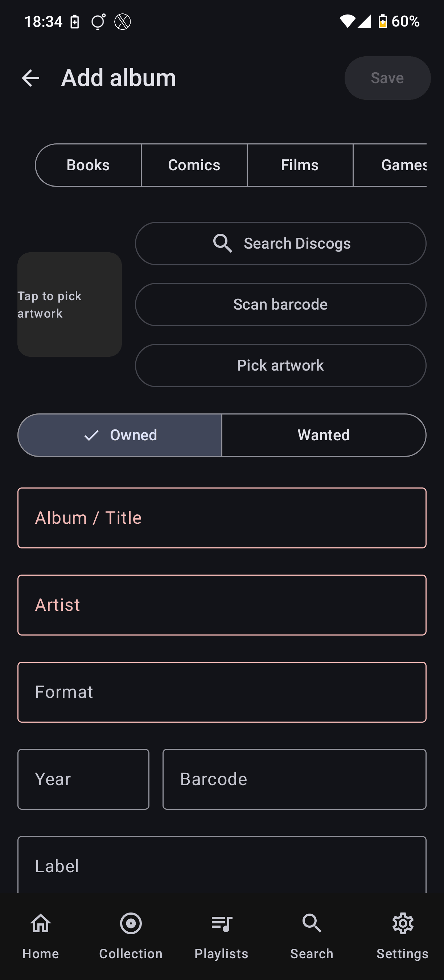Tap the Pick artwork button
The image size is (444, 980).
pyautogui.click(x=280, y=366)
